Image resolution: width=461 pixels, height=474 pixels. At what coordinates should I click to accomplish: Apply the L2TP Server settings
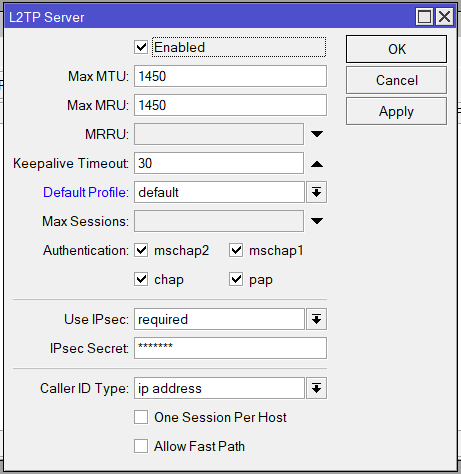click(396, 111)
